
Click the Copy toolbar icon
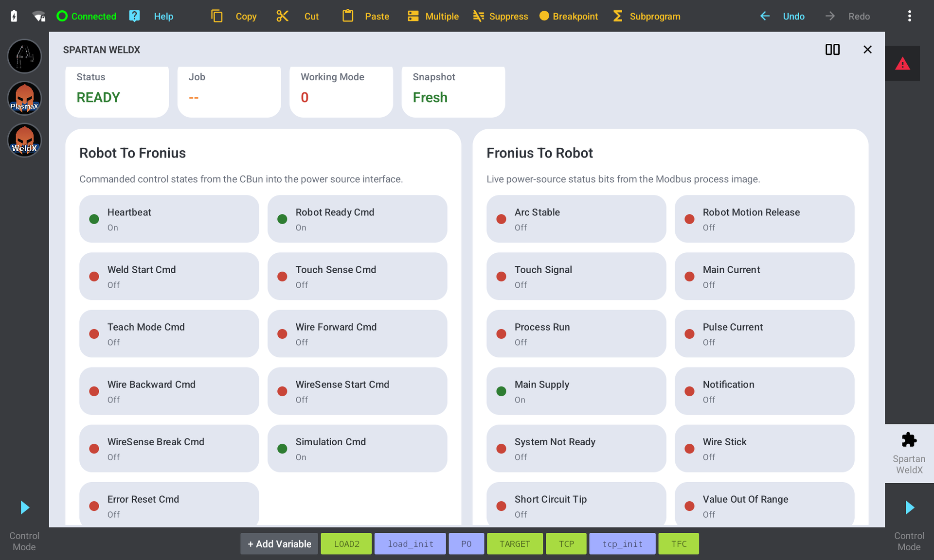coord(217,16)
